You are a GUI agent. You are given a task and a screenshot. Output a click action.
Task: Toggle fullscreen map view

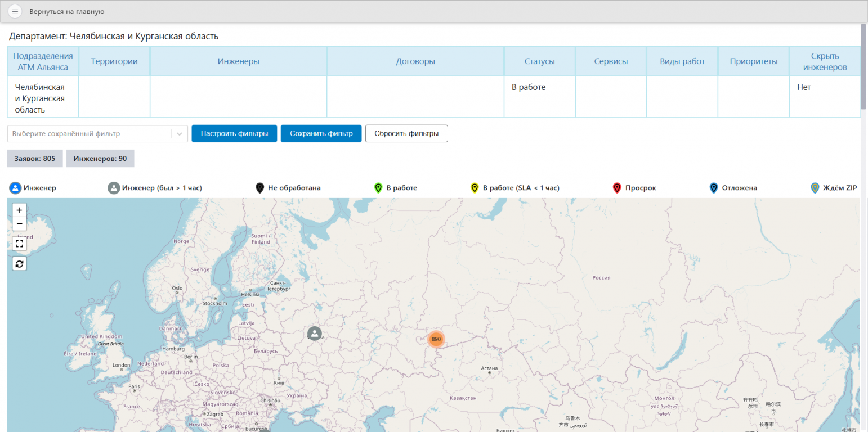tap(20, 244)
